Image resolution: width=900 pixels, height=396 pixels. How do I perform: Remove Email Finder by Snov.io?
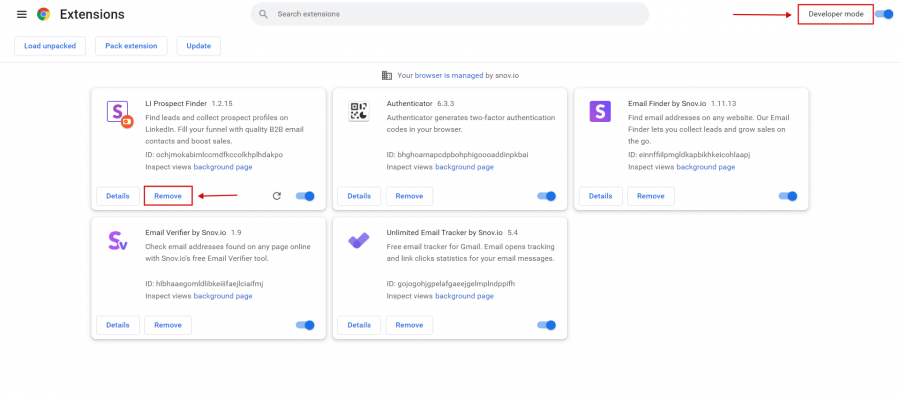coord(651,196)
